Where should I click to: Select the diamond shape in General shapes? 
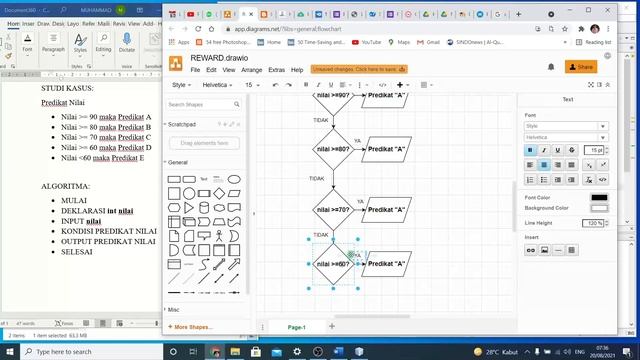click(219, 193)
